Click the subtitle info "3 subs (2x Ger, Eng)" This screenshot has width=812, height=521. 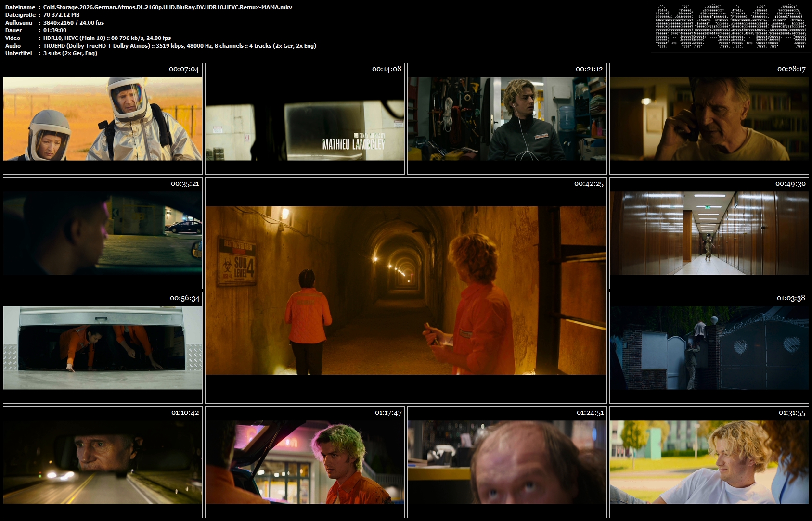70,53
